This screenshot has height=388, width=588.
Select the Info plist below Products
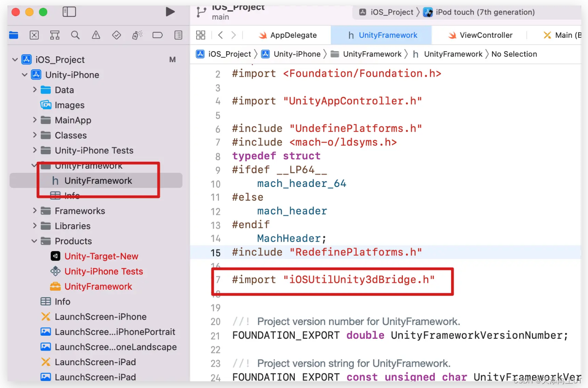(55, 301)
